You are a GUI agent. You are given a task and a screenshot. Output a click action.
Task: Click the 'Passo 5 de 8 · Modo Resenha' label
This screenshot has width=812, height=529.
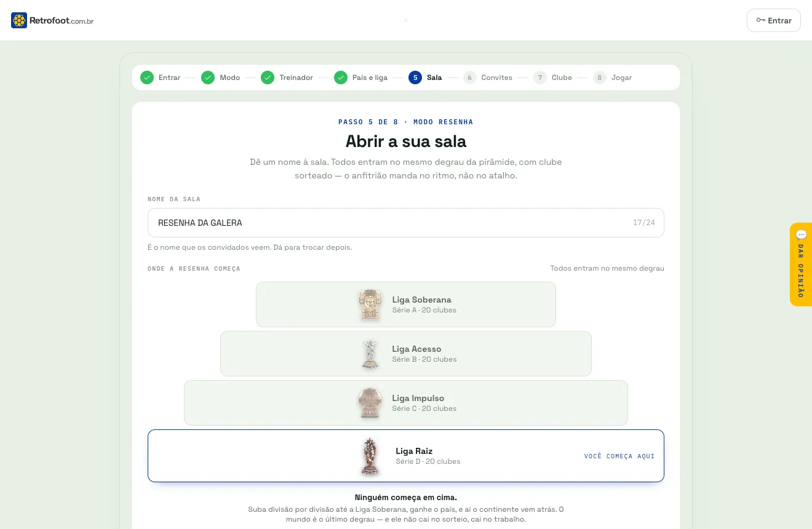click(406, 122)
